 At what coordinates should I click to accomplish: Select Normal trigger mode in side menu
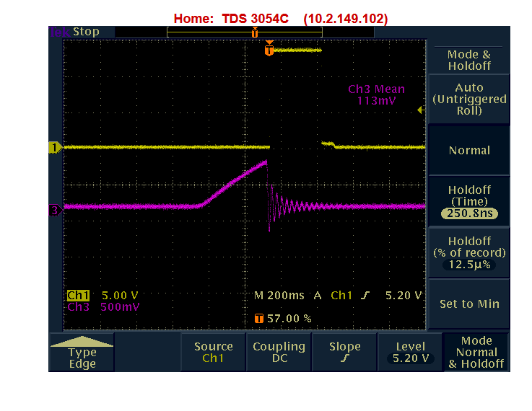click(x=469, y=150)
